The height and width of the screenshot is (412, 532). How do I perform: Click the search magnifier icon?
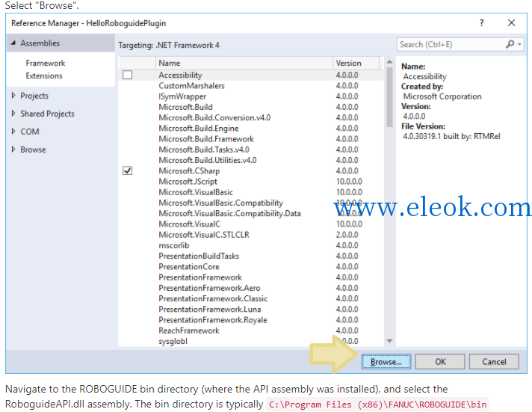click(510, 44)
